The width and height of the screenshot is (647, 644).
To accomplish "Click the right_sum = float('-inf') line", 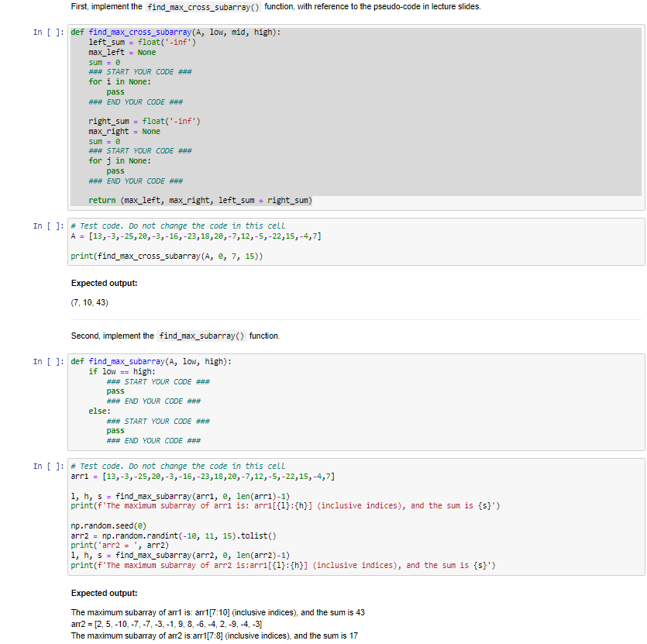I will (x=144, y=122).
